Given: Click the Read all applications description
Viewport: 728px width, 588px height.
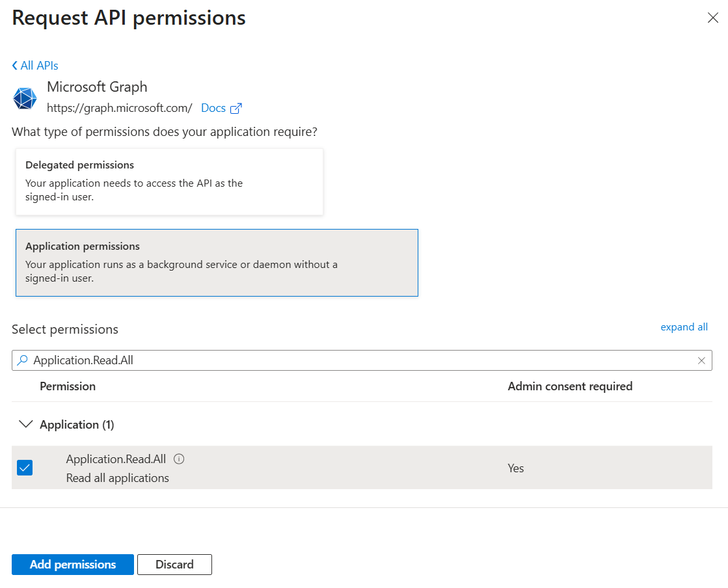Looking at the screenshot, I should (118, 478).
